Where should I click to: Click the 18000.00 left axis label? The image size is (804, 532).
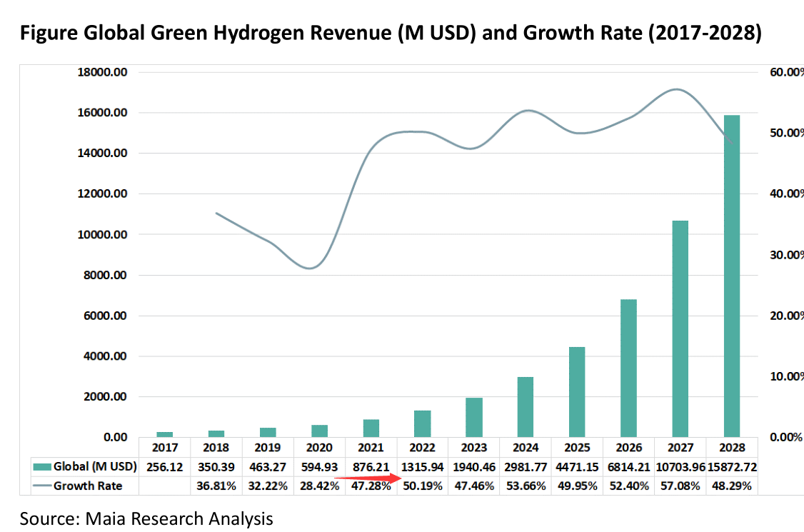coord(104,72)
